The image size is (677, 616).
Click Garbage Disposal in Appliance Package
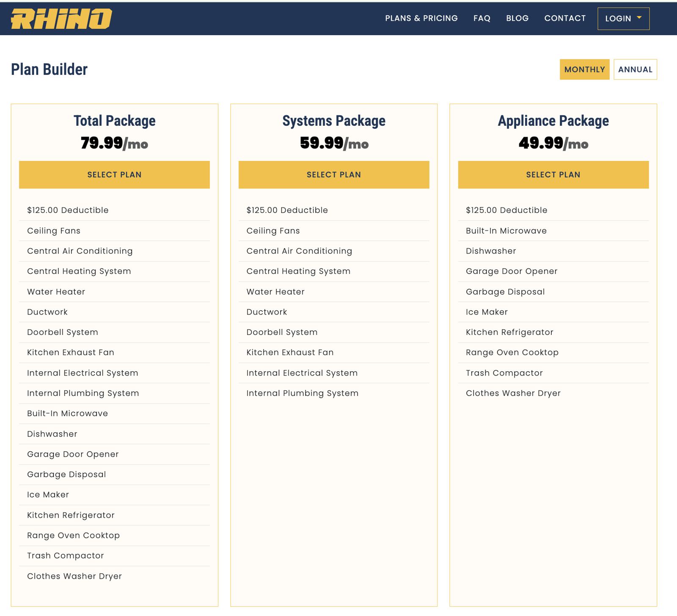(x=553, y=292)
